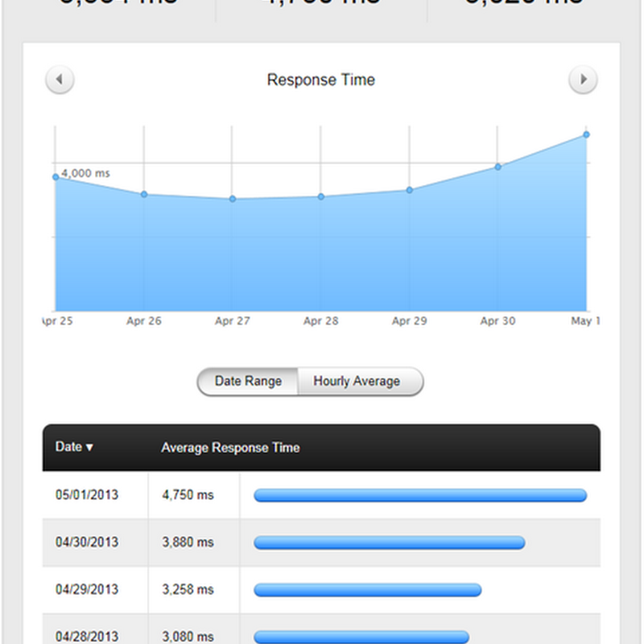Select the 04/30/2013 date cell
This screenshot has width=644, height=644.
[x=87, y=542]
